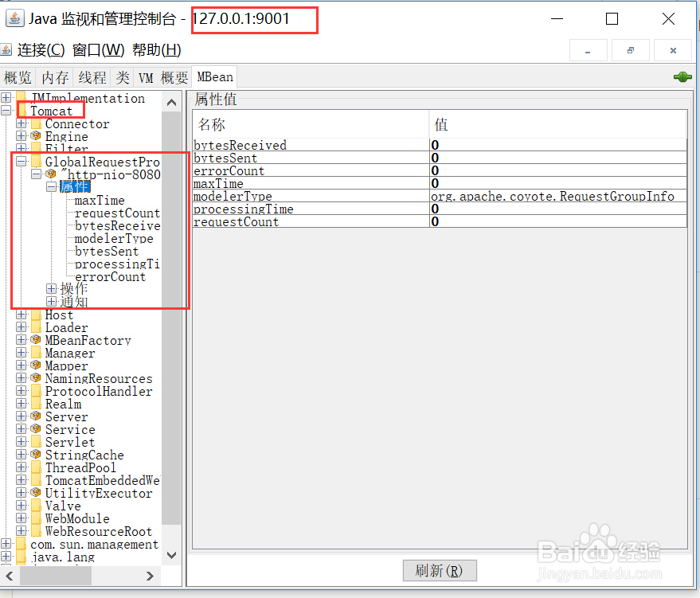The image size is (700, 598).
Task: Select the maxTime attribute in tree
Action: 100,201
